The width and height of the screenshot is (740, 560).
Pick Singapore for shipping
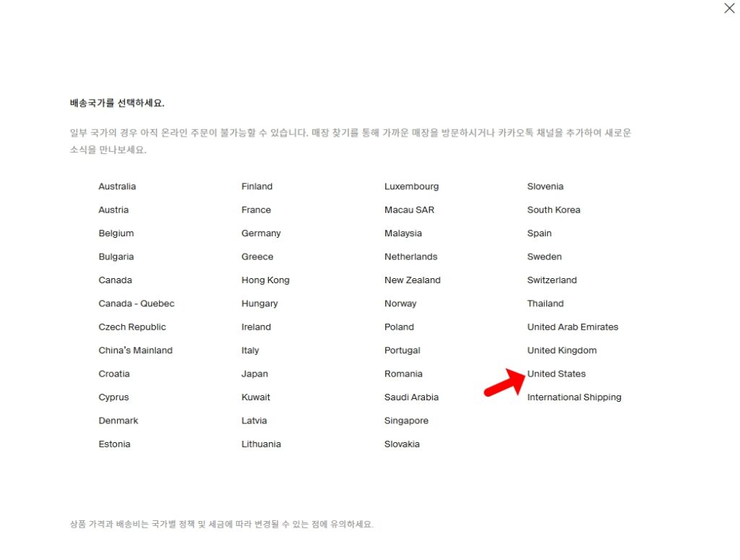(x=405, y=420)
